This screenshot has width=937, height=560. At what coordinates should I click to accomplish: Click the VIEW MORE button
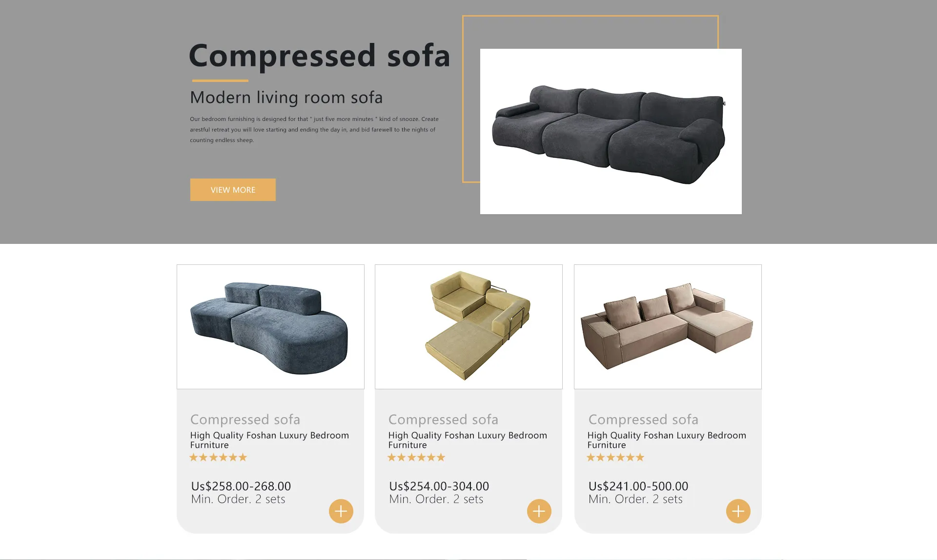(233, 190)
